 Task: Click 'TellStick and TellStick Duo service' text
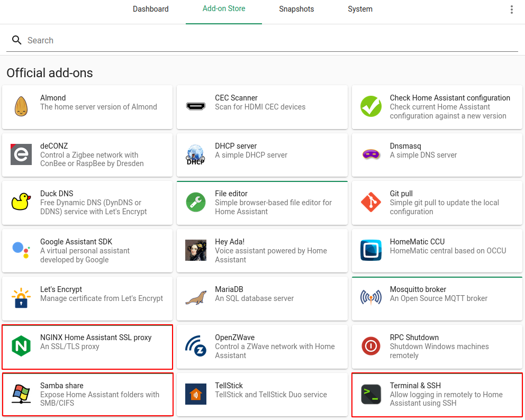pos(271,395)
